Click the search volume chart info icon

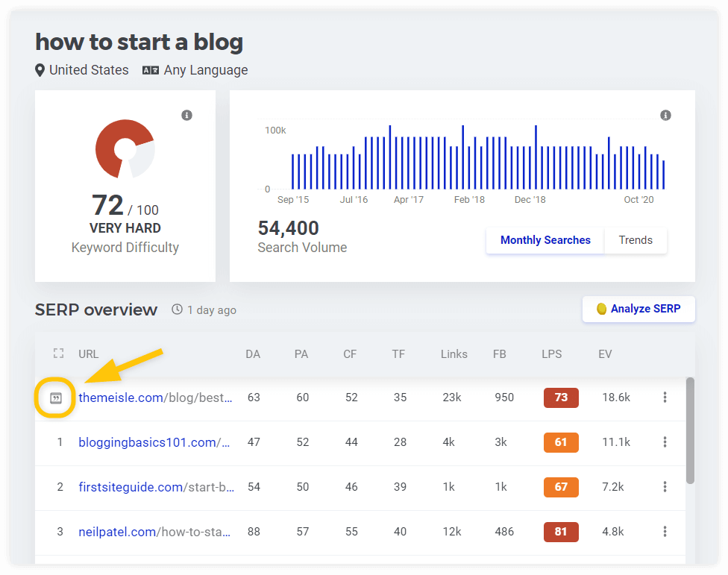tap(665, 115)
